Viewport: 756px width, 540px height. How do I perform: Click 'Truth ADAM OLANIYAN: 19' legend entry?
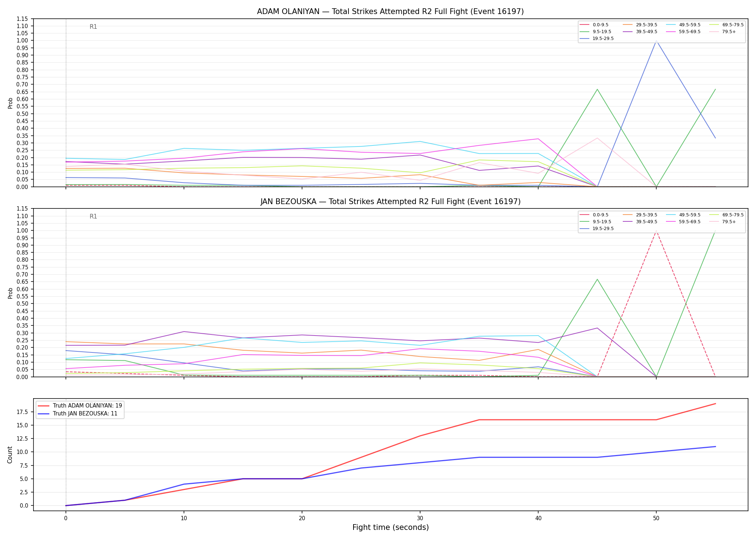80,406
